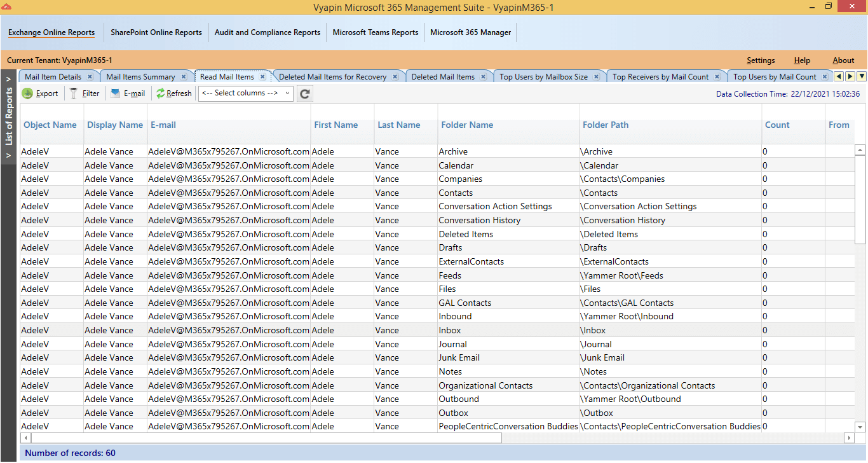Open Microsoft 365 Manager
This screenshot has height=463, width=868.
click(x=471, y=32)
